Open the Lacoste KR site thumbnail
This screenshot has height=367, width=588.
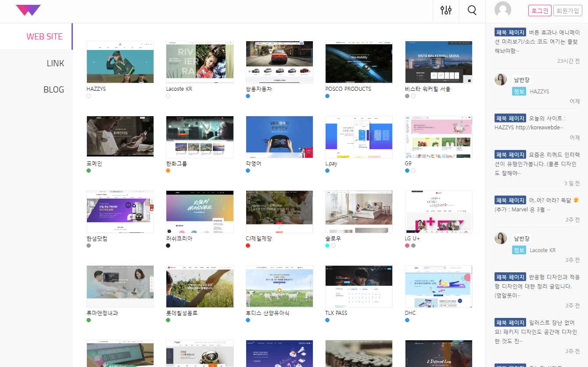pyautogui.click(x=200, y=62)
